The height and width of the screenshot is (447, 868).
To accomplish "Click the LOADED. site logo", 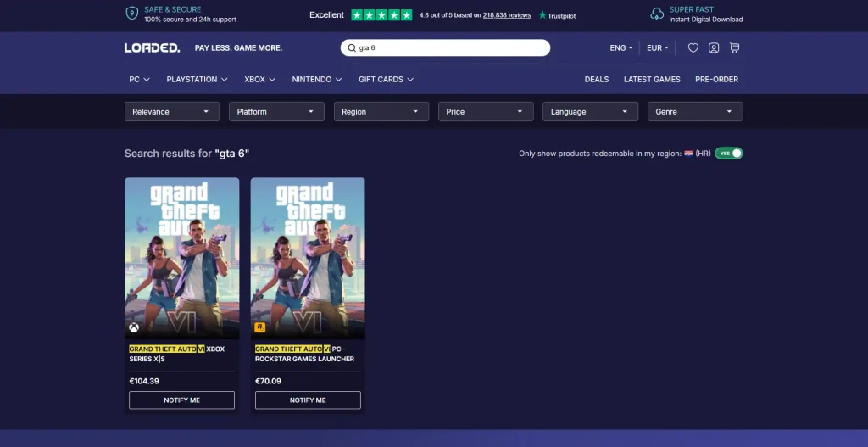I will pos(153,48).
